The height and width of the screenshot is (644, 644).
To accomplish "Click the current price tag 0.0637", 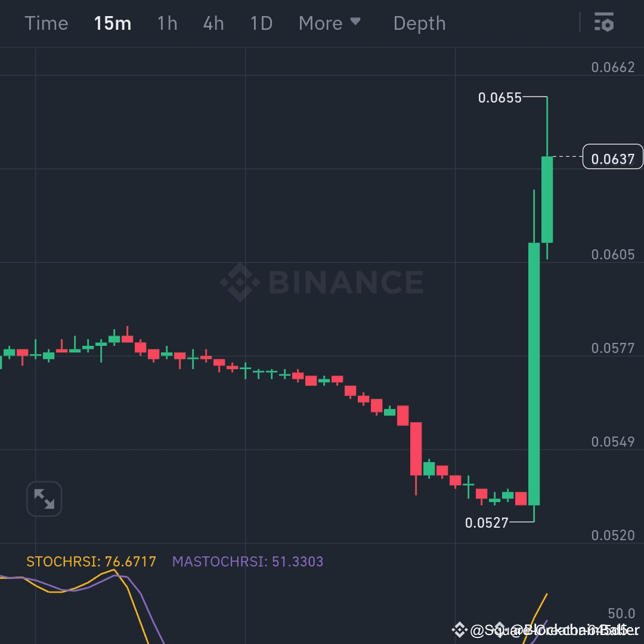I will click(612, 156).
